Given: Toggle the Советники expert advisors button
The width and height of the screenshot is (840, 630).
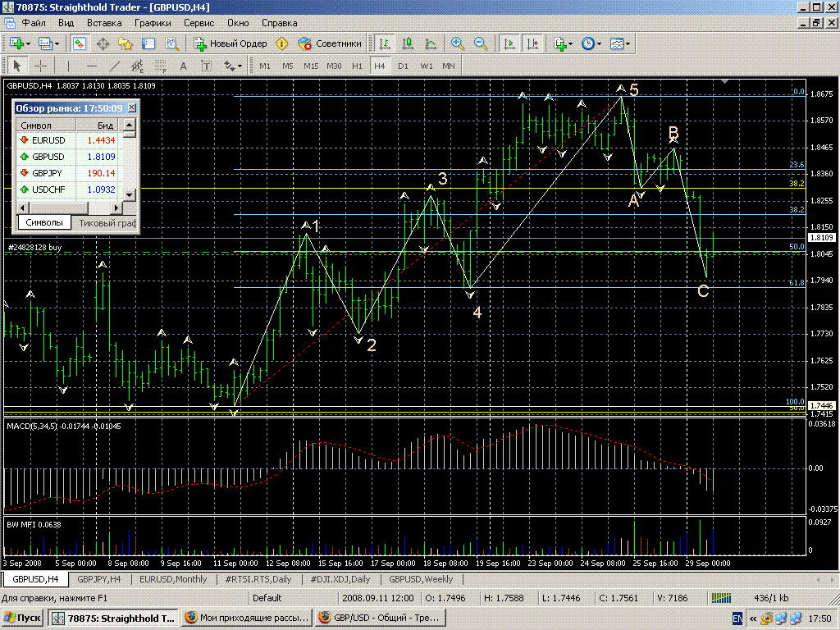Looking at the screenshot, I should (x=330, y=43).
